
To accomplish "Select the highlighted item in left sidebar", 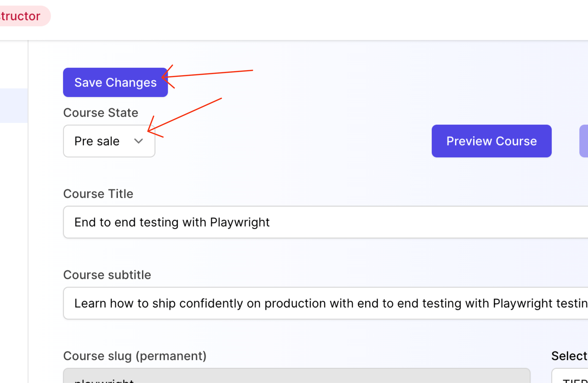I will click(x=14, y=105).
